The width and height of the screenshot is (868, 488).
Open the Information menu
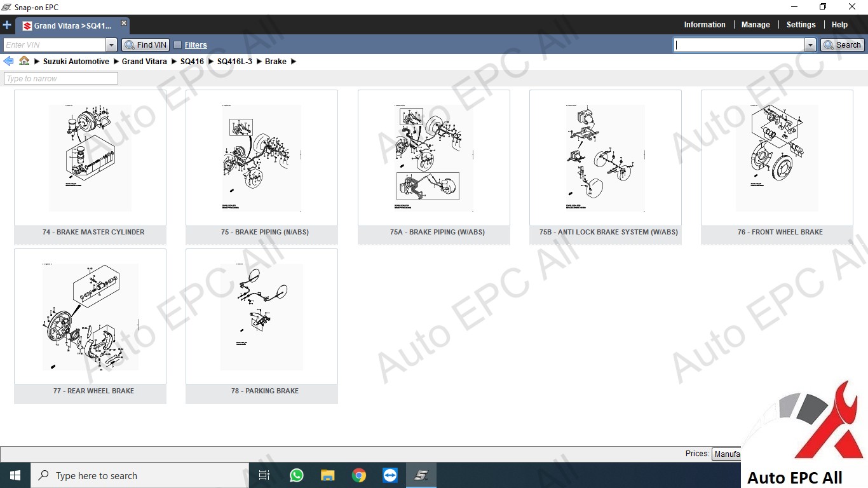[705, 25]
